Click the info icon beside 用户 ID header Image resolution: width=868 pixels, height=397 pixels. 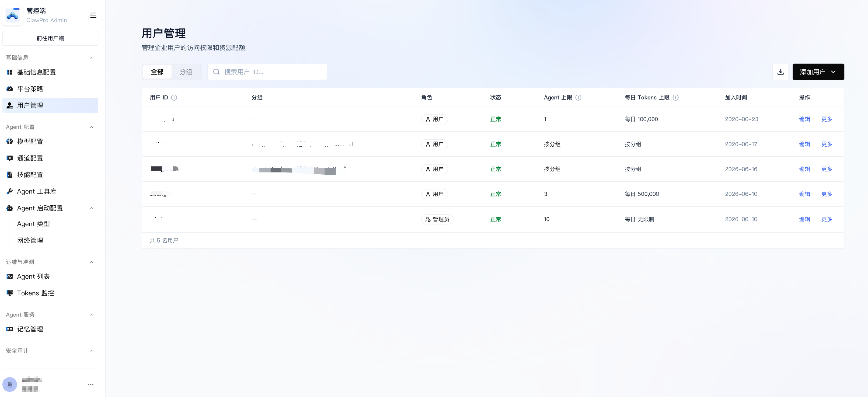coord(174,97)
